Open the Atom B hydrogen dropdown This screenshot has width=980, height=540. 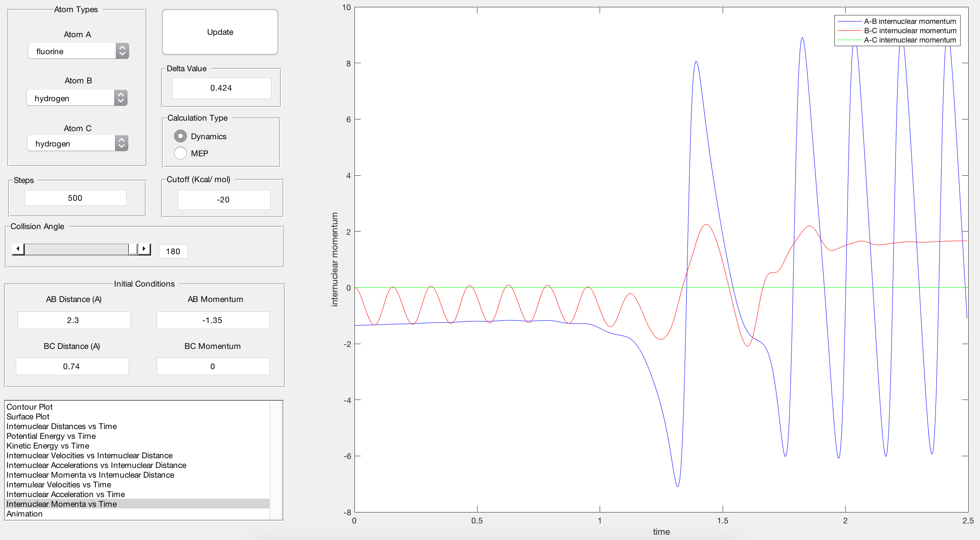pos(77,98)
